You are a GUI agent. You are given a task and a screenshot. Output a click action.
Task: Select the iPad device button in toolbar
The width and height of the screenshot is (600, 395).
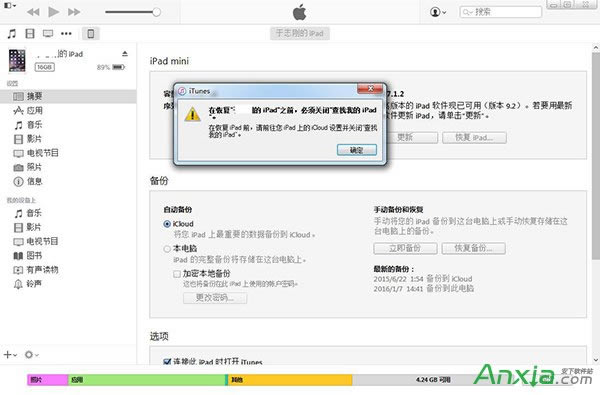click(91, 34)
